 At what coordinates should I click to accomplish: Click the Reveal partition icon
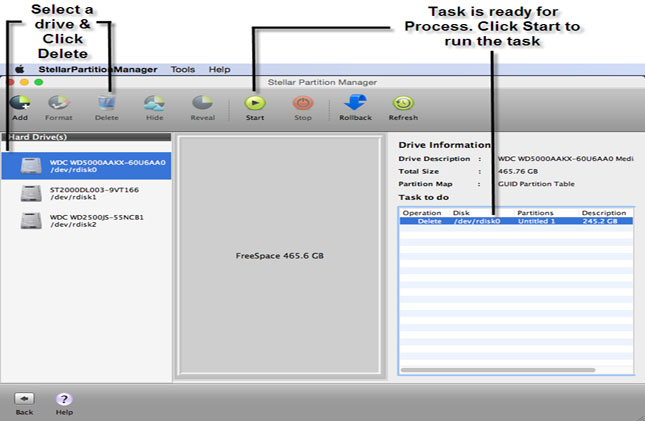202,102
